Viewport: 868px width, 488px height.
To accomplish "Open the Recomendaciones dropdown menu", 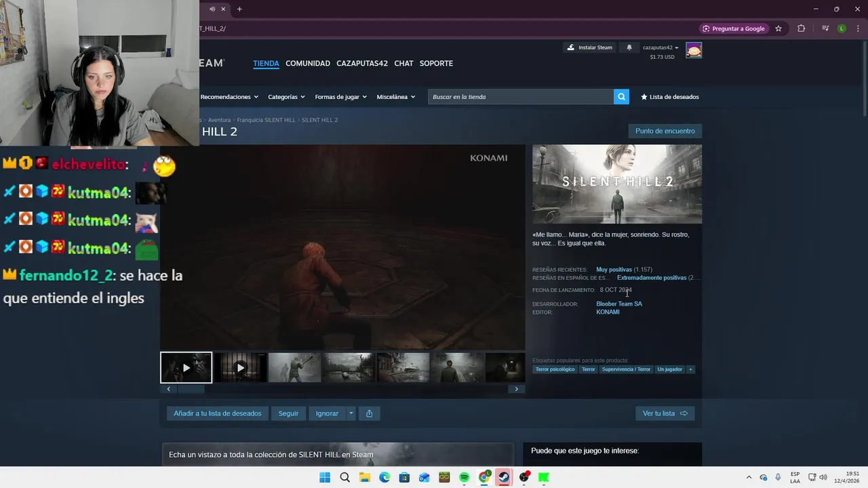I will 229,97.
